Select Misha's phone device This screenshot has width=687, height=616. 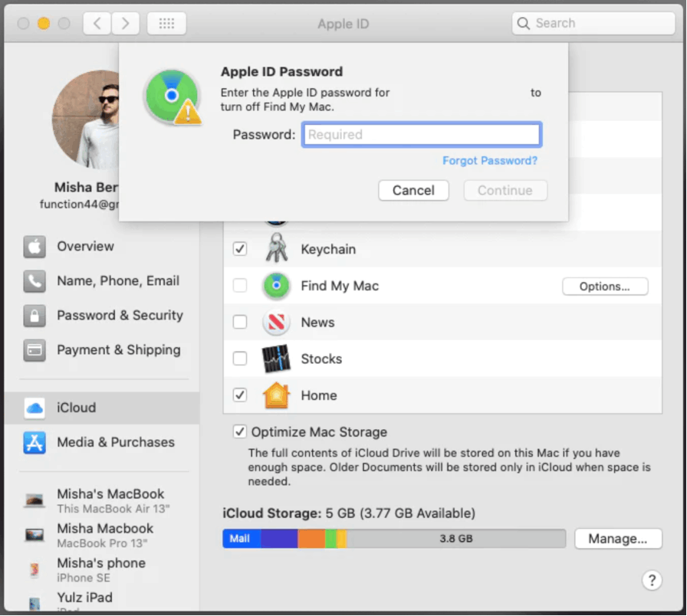102,570
